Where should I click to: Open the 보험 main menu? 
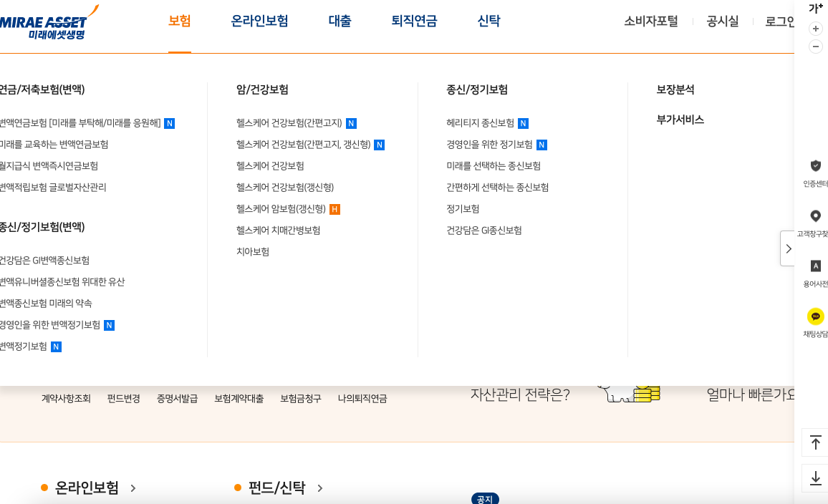180,21
